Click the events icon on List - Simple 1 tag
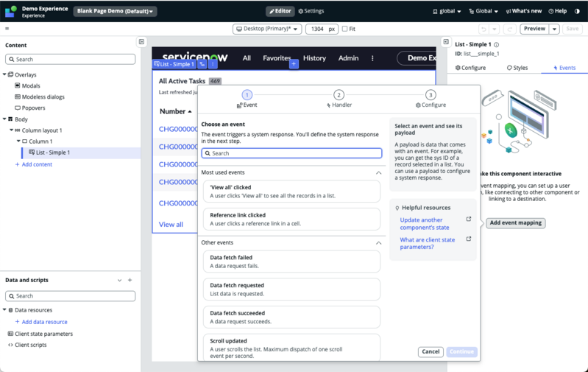This screenshot has height=372, width=588. pyautogui.click(x=202, y=64)
